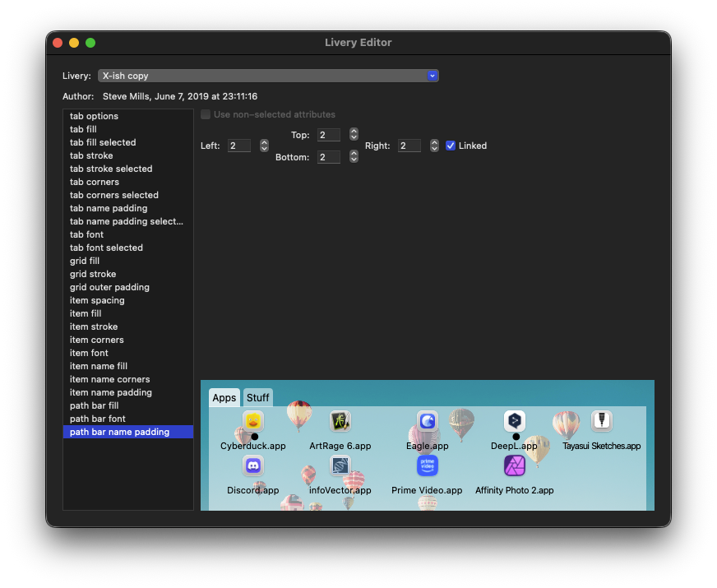
Task: Click the stepper beside the Right field
Action: tap(434, 146)
